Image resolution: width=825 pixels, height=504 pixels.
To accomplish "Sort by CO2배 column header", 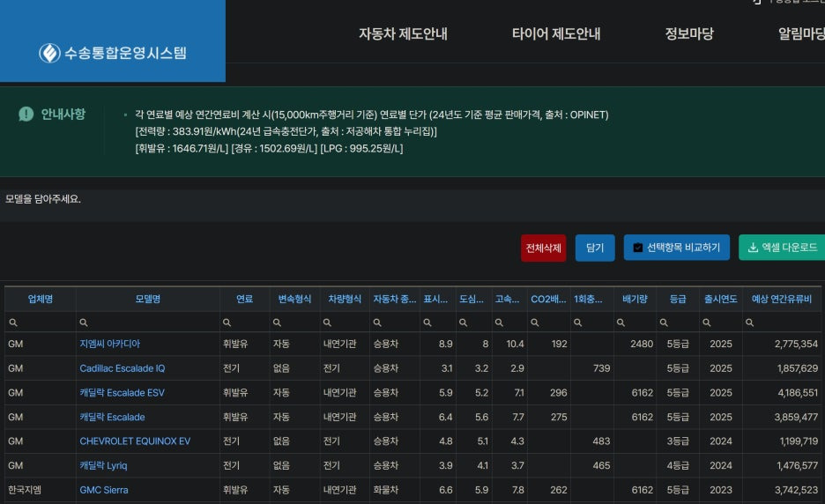I will (549, 299).
